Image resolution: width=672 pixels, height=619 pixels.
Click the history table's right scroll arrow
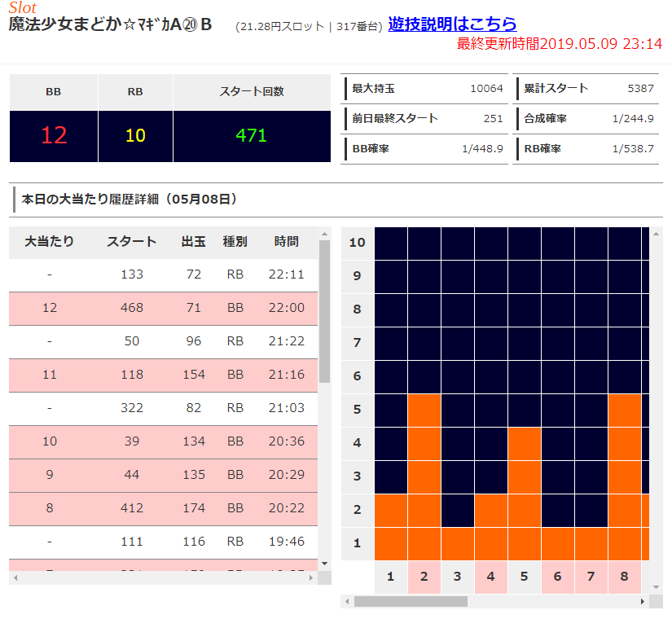click(312, 577)
